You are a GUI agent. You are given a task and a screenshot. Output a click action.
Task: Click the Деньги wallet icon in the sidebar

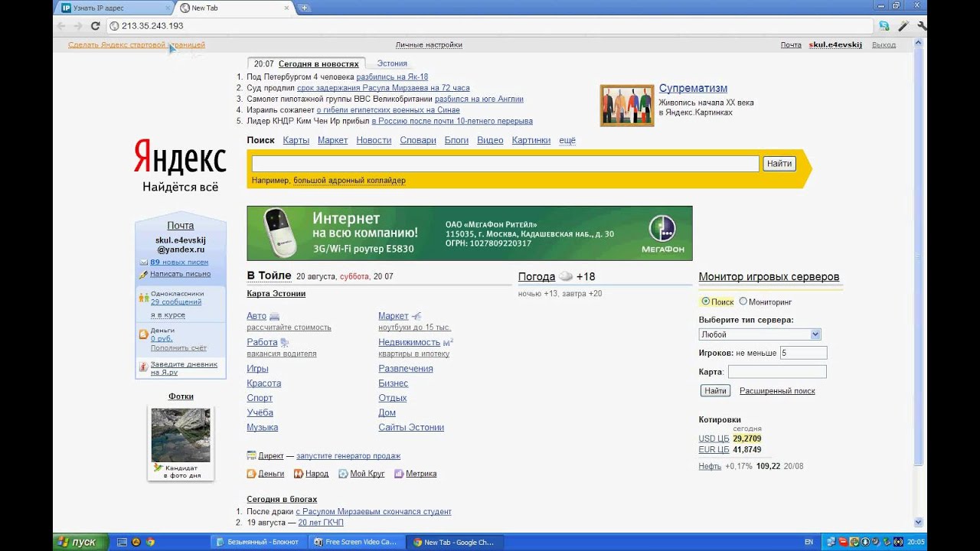[144, 334]
